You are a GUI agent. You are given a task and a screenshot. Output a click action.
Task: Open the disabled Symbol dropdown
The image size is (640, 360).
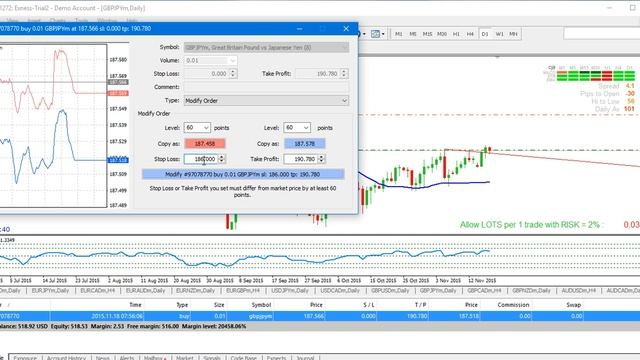(266, 47)
